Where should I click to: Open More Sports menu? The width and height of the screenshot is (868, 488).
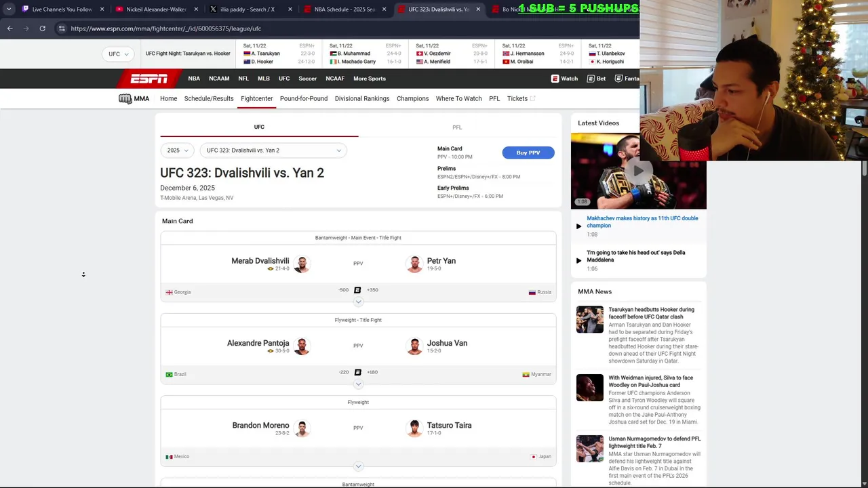(370, 79)
